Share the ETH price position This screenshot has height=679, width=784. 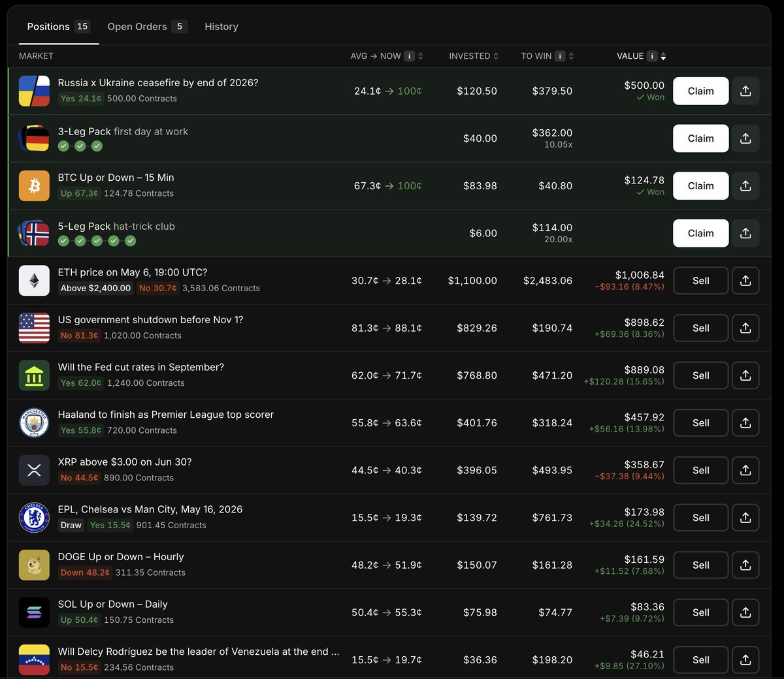click(745, 281)
